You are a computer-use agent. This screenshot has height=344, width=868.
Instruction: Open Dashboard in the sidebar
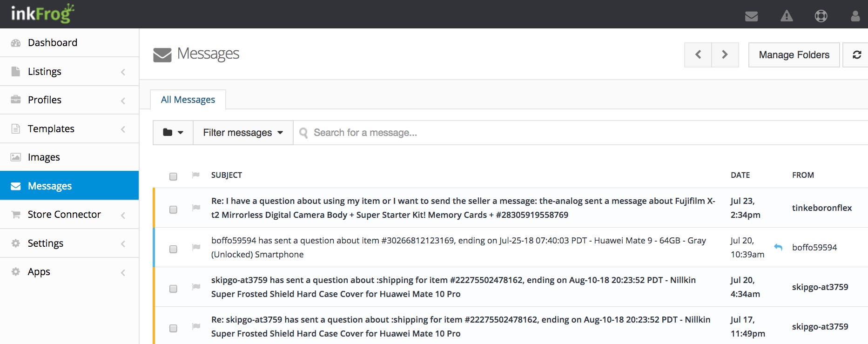point(69,43)
